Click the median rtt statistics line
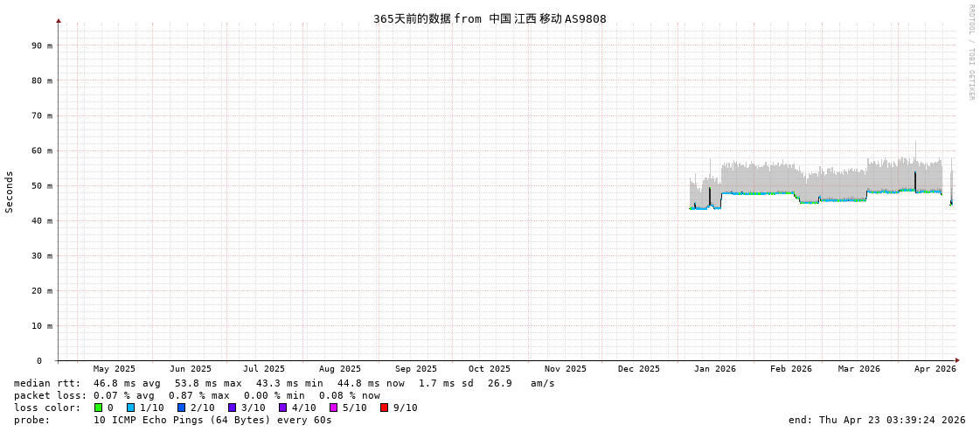The height and width of the screenshot is (432, 980). (284, 383)
